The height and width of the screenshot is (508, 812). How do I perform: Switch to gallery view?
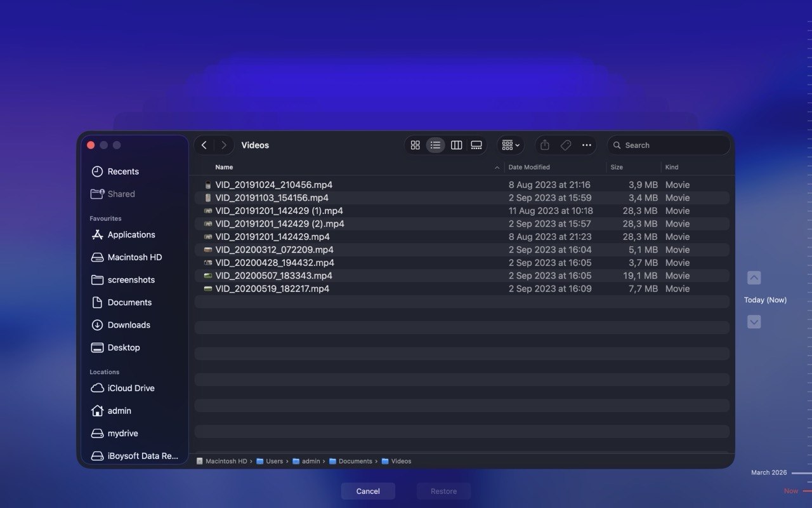(x=476, y=145)
